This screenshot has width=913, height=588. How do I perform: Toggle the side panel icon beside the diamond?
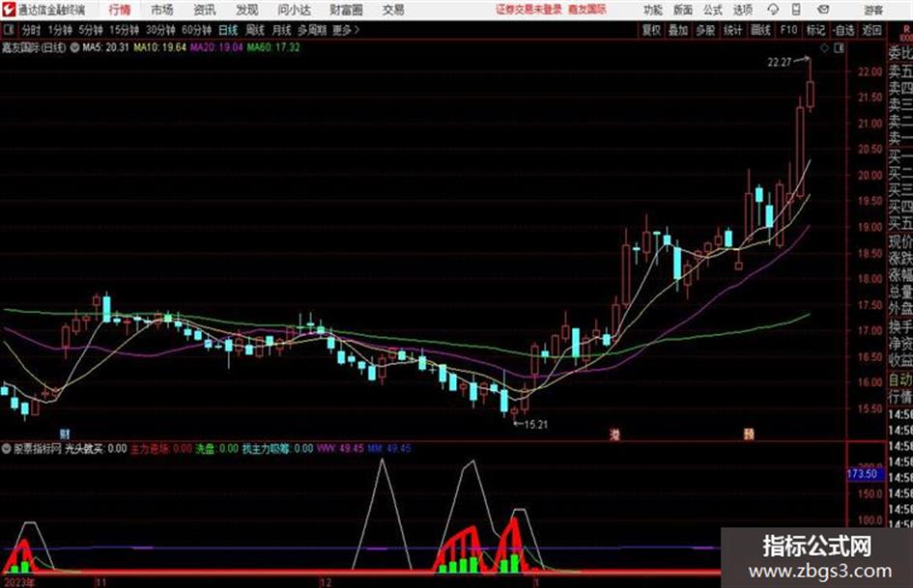point(839,48)
